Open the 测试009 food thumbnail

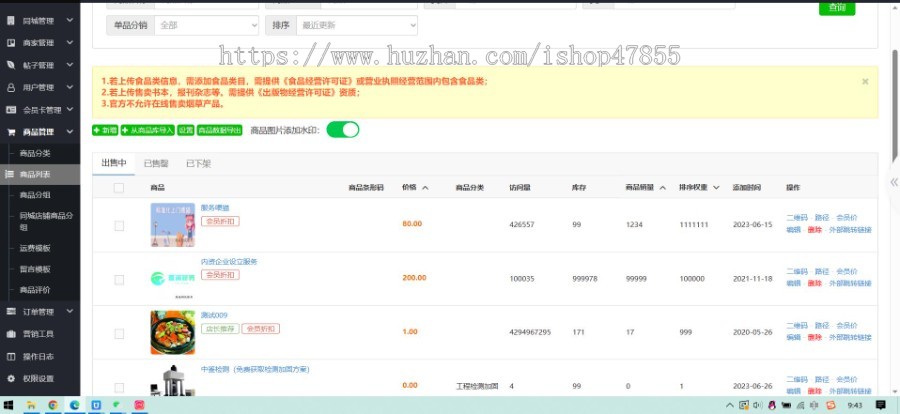pyautogui.click(x=173, y=332)
